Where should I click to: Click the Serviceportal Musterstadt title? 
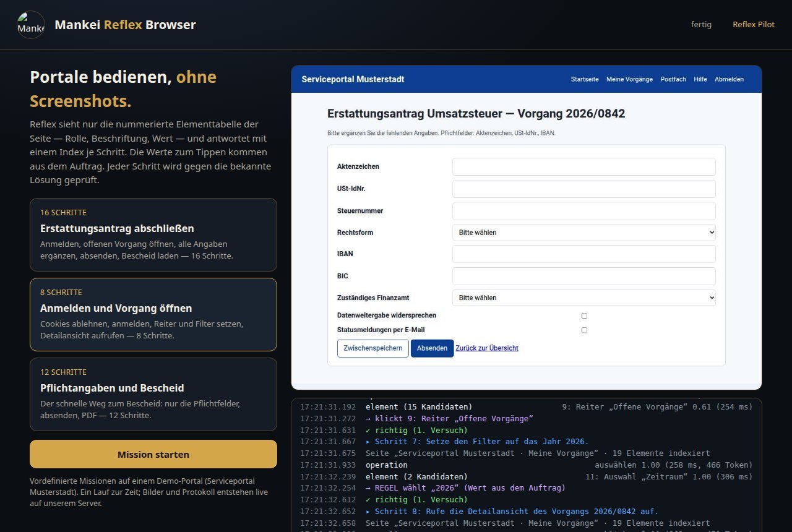click(353, 79)
